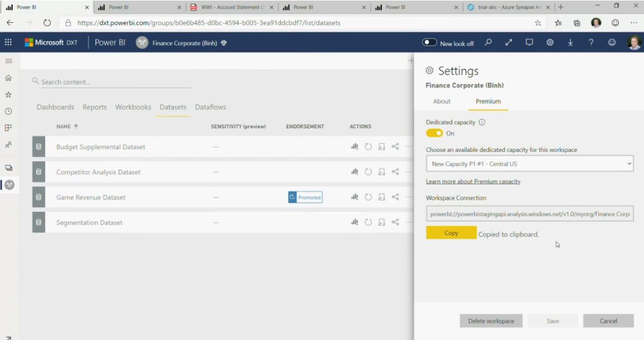View related items for Segmentation Dataset
Image resolution: width=644 pixels, height=340 pixels.
coord(395,222)
